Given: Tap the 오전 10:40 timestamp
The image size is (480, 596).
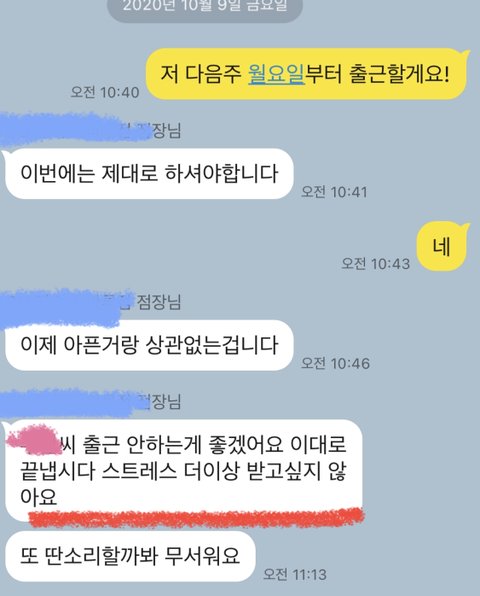Looking at the screenshot, I should pyautogui.click(x=105, y=92).
